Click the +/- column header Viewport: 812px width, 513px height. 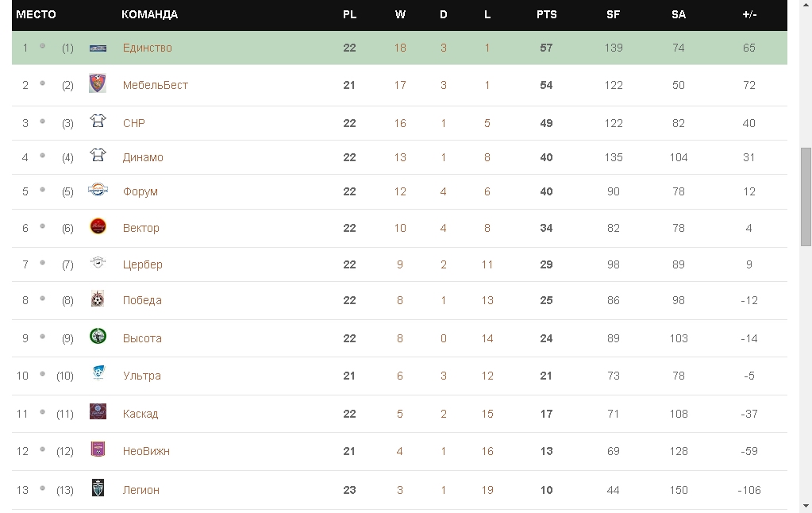tap(749, 14)
